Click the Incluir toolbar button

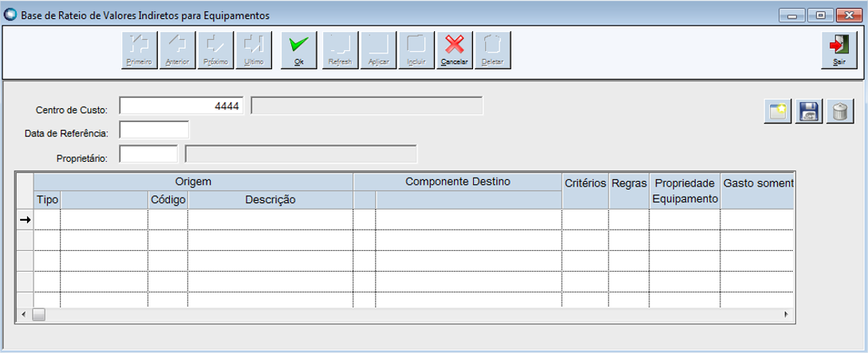click(416, 50)
